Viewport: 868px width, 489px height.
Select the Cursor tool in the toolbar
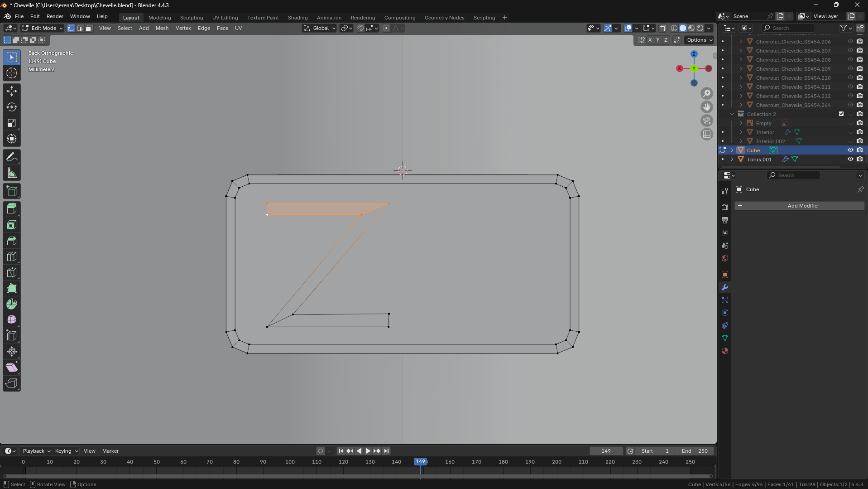point(12,73)
